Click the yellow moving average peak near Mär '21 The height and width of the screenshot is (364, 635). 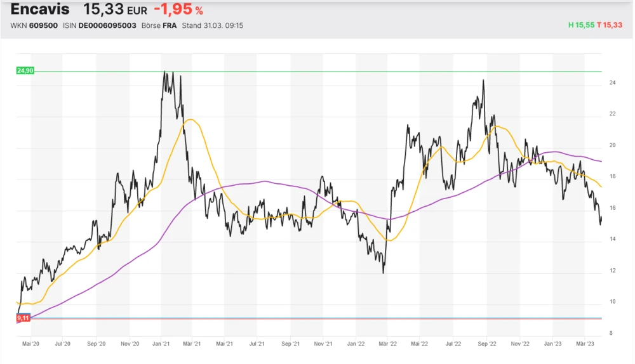click(x=190, y=119)
